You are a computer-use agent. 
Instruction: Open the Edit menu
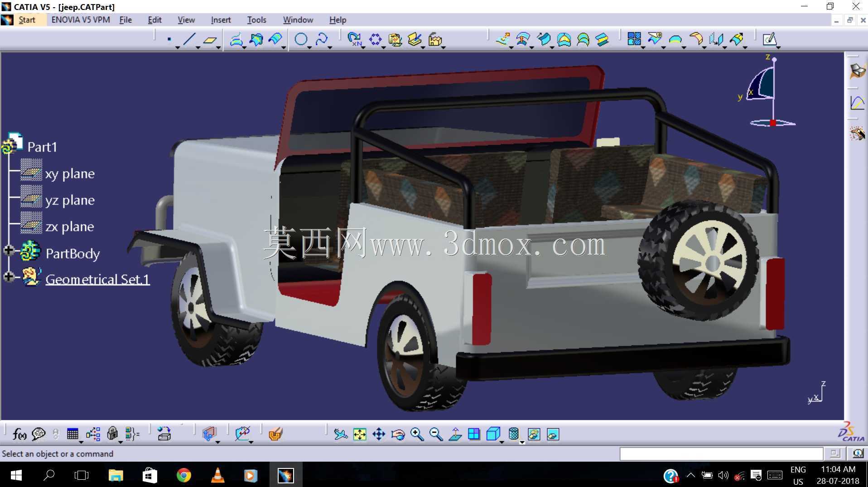pos(154,20)
